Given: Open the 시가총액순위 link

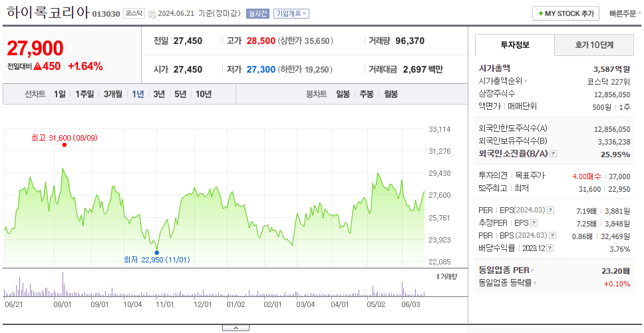Looking at the screenshot, I should [503, 81].
